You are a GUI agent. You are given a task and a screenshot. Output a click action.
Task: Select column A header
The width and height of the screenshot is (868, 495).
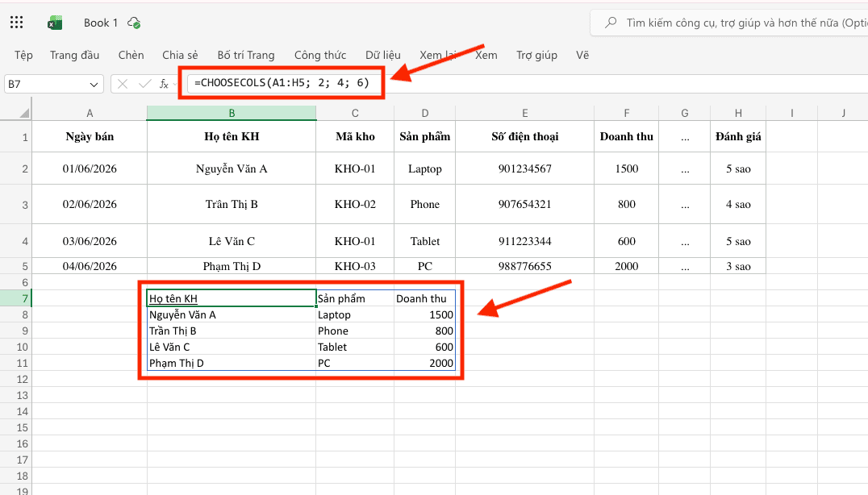click(x=90, y=113)
